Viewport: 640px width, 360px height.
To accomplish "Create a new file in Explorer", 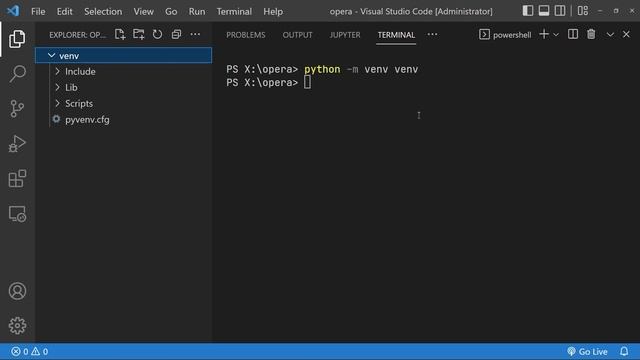I will (120, 34).
